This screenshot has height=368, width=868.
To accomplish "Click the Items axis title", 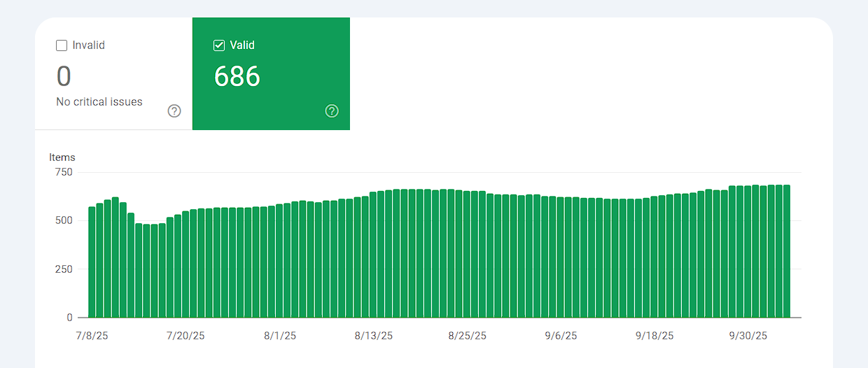I will 62,157.
